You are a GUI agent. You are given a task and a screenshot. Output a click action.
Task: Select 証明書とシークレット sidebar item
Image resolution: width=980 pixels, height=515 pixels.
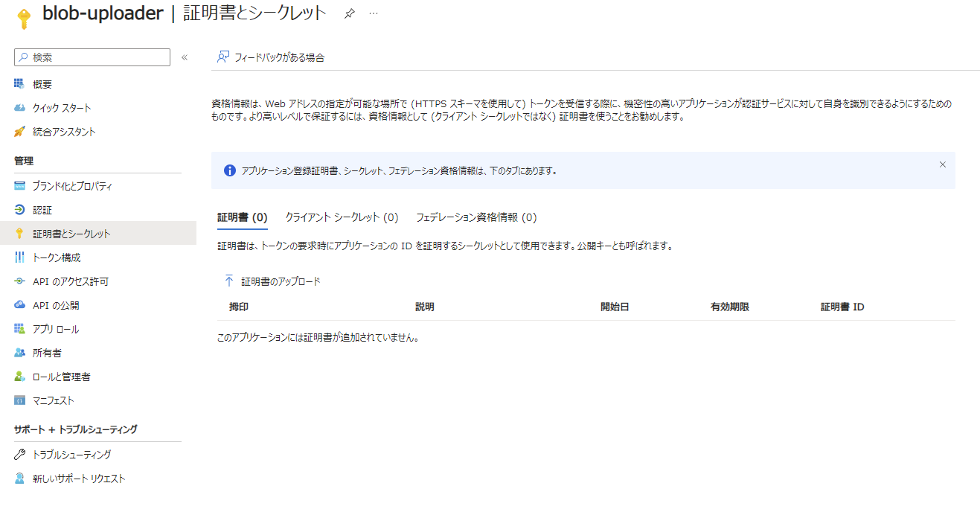click(98, 234)
